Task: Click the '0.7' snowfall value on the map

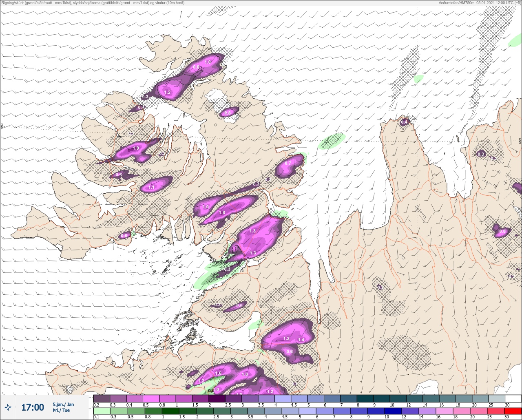Action: pyautogui.click(x=288, y=164)
